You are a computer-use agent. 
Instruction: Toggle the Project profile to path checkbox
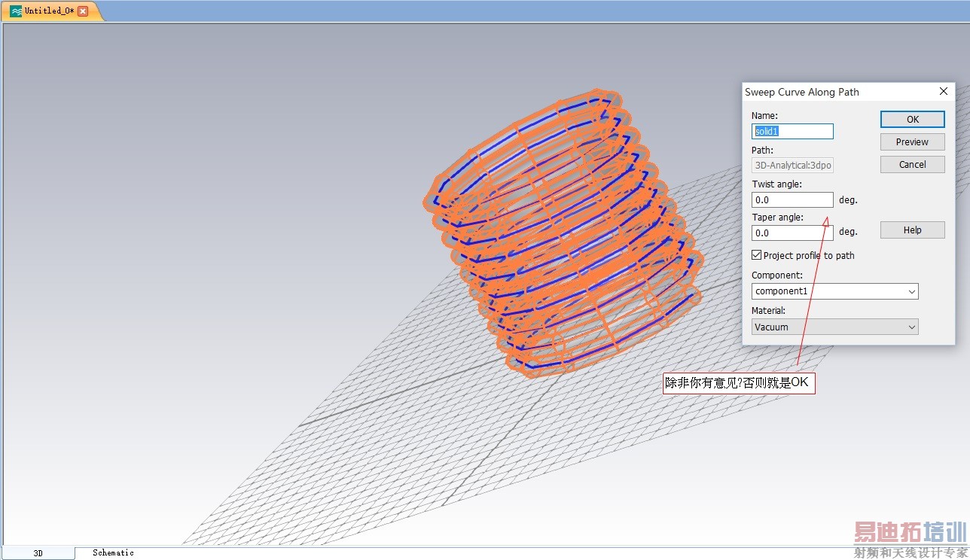[x=757, y=255]
